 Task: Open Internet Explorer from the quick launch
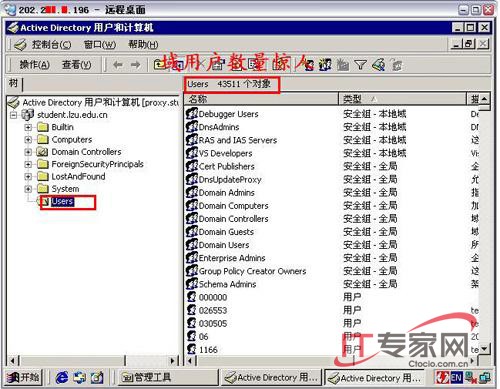62,377
